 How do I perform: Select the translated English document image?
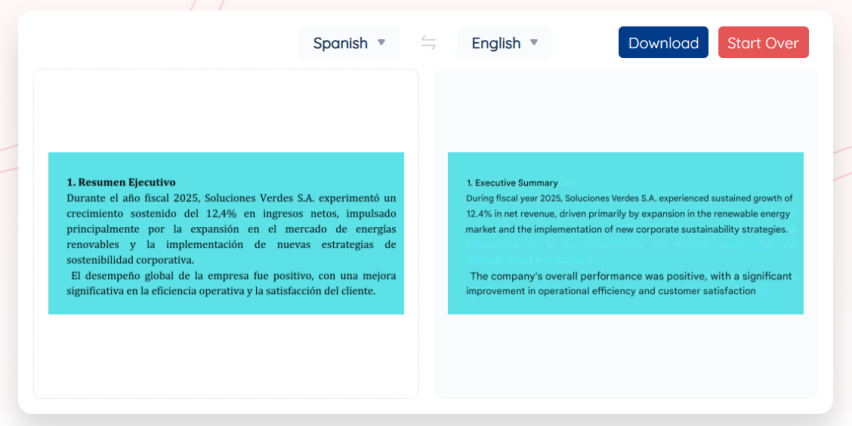625,233
